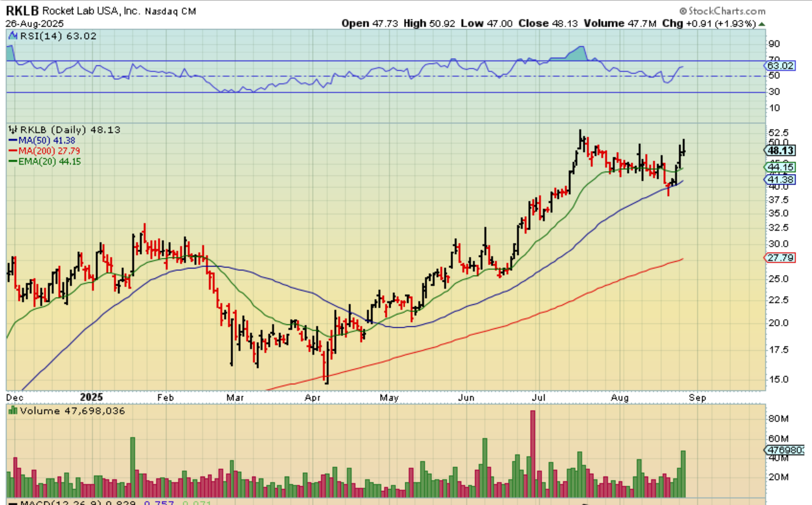The height and width of the screenshot is (505, 812).
Task: Click the green Chg up-arrow triangle
Action: click(x=762, y=24)
